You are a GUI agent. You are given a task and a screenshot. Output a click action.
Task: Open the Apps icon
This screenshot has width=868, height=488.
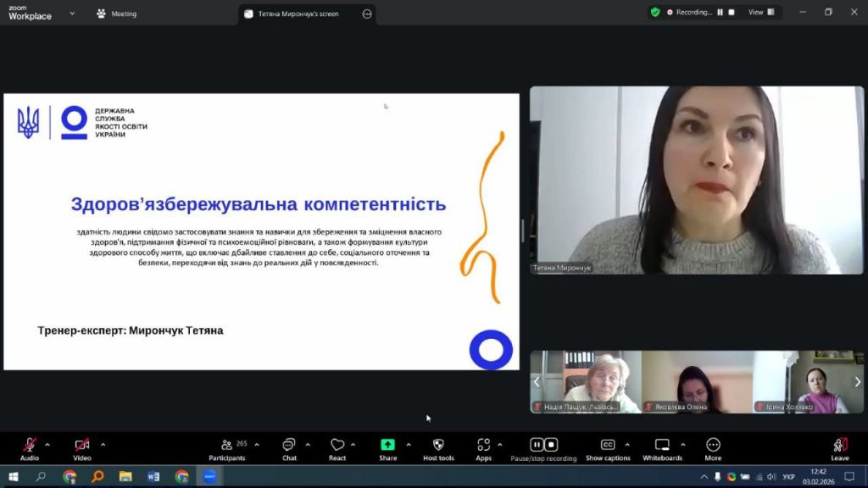pos(483,445)
